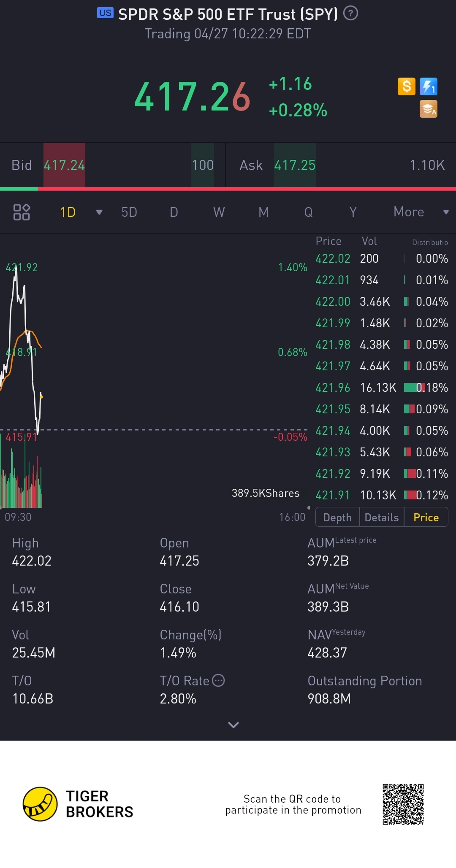This screenshot has height=868, width=456.
Task: Tap the NAV Yesterday value 428.37
Action: click(327, 653)
